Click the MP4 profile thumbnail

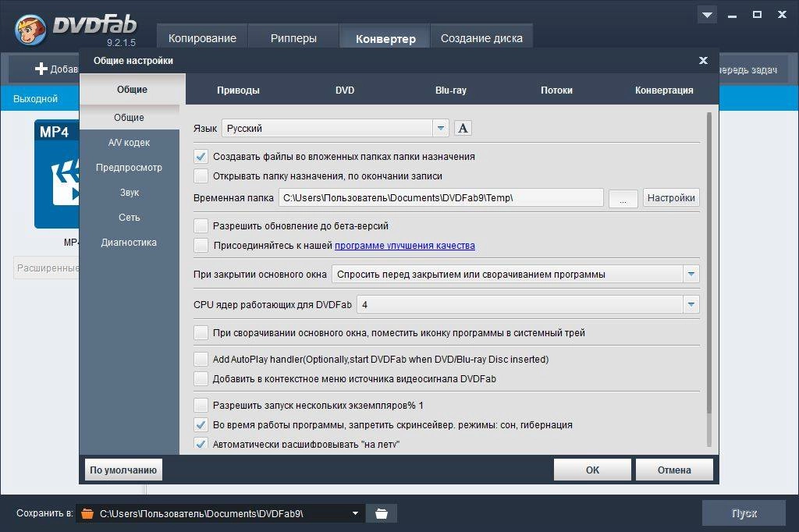pos(56,174)
